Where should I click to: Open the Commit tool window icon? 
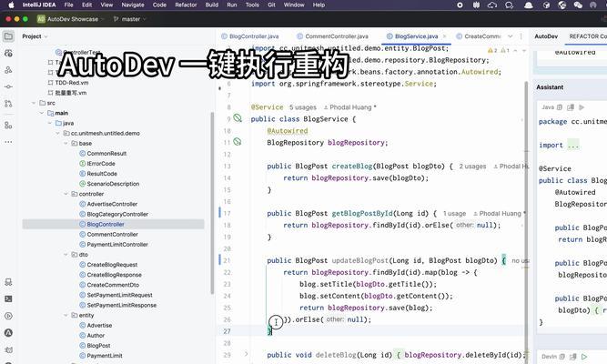point(8,86)
